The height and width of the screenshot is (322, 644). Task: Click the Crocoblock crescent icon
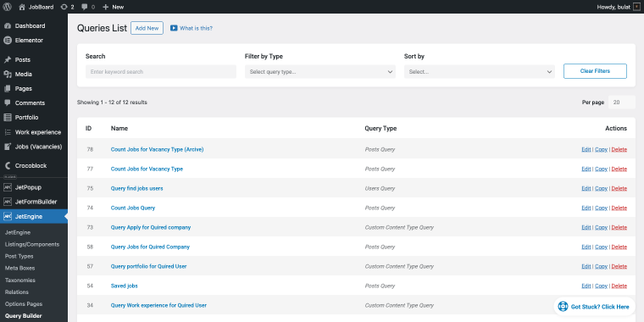pyautogui.click(x=8, y=166)
